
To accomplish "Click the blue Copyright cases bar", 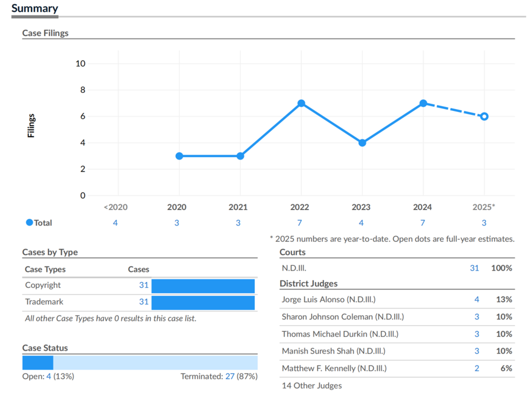I will pos(203,286).
